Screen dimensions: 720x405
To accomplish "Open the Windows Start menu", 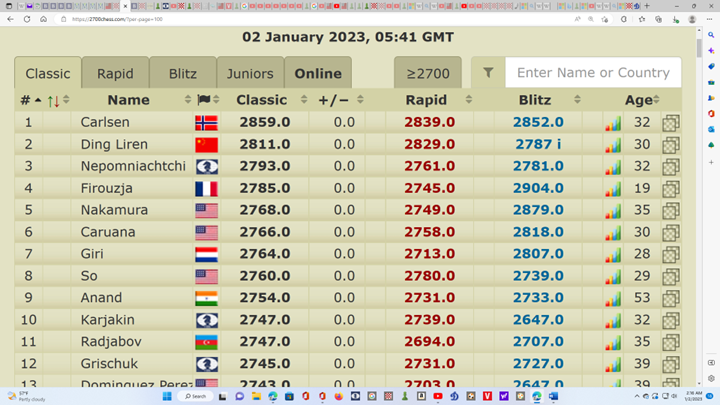I will [x=167, y=397].
